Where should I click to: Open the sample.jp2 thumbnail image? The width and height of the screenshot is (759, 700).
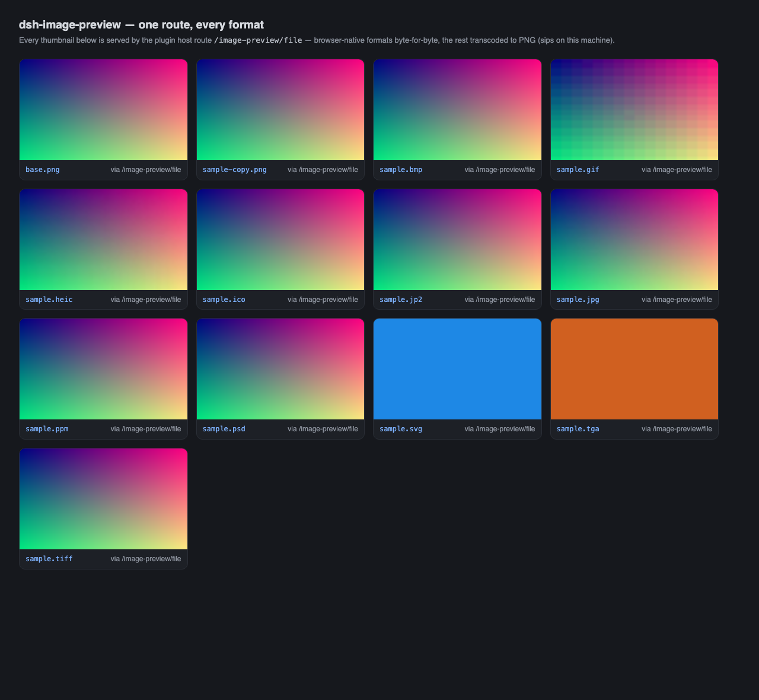pos(457,240)
